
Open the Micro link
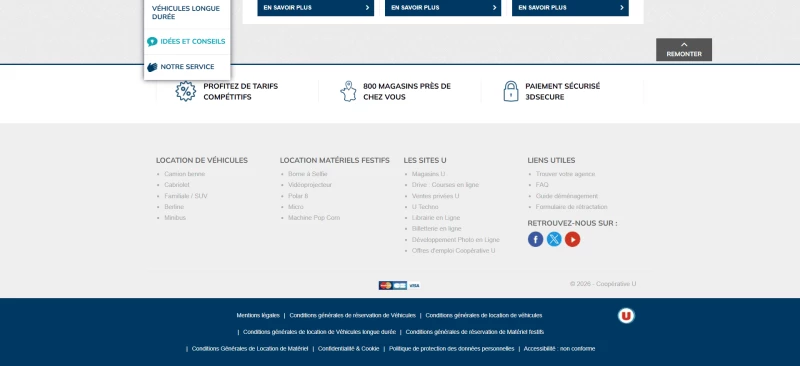pos(296,207)
